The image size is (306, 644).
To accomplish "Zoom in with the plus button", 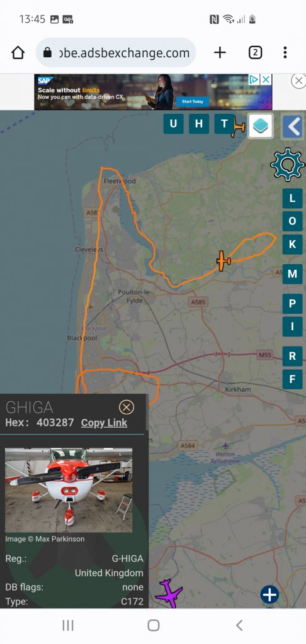I will [x=269, y=594].
